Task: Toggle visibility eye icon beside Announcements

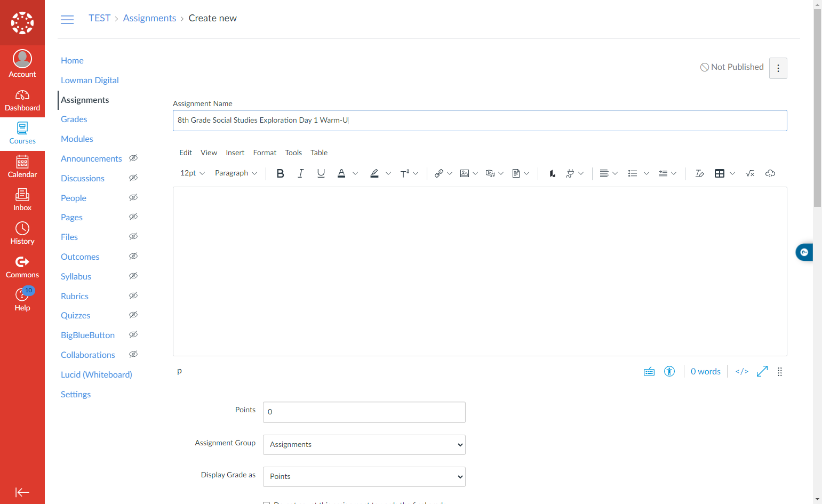Action: [133, 158]
